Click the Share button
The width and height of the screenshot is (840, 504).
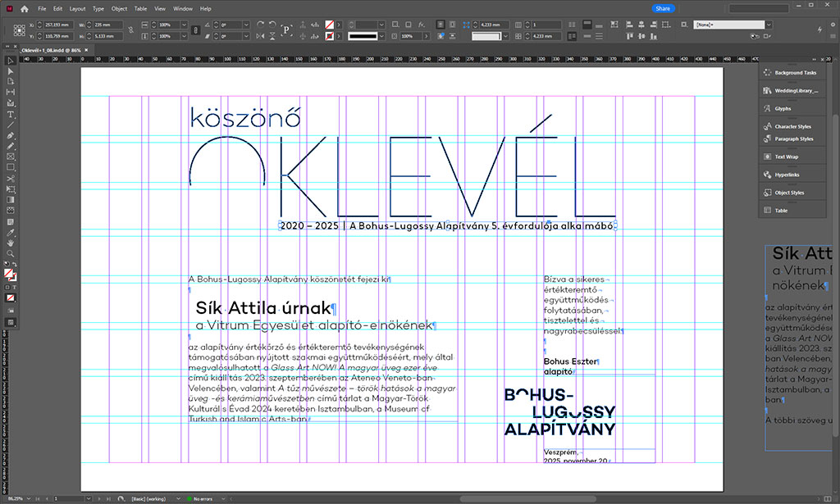point(663,8)
